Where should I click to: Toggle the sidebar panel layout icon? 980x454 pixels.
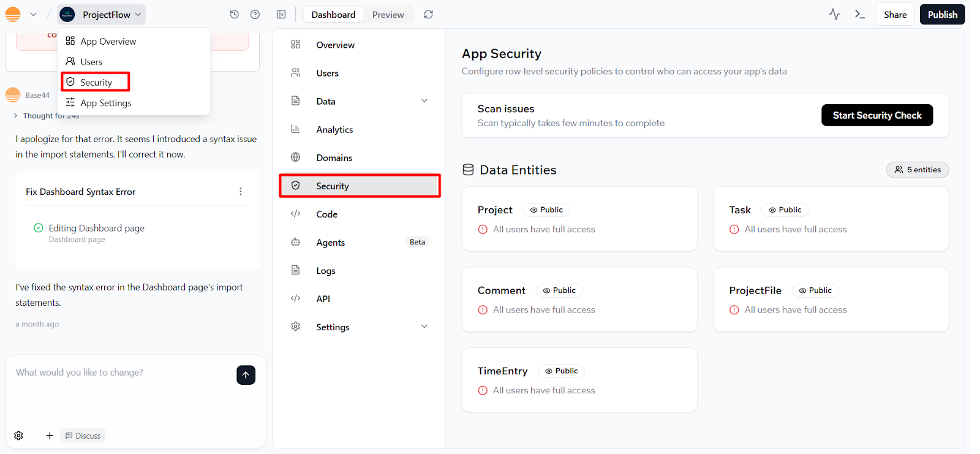(x=281, y=14)
